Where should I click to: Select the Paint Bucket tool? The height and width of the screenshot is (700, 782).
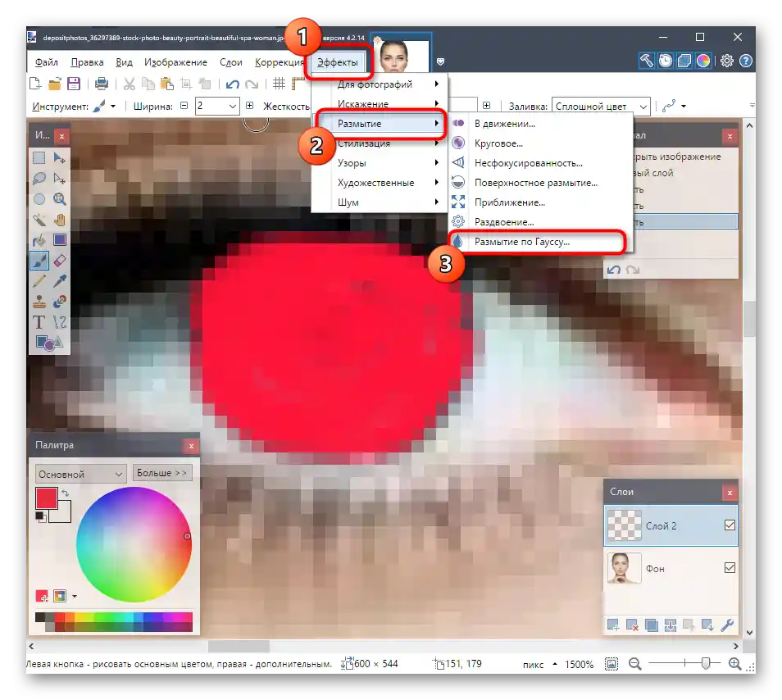(x=39, y=240)
